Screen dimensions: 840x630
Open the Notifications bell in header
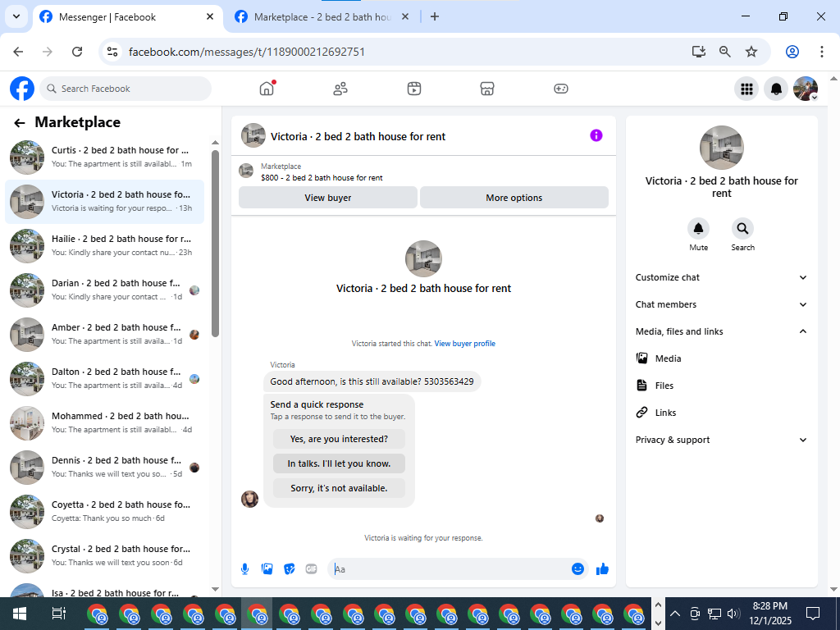(x=776, y=89)
